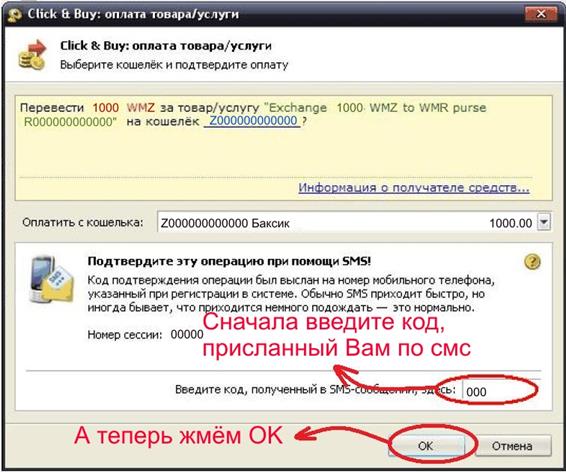Image resolution: width=566 pixels, height=472 pixels.
Task: Click the coins payment header icon
Action: (32, 55)
